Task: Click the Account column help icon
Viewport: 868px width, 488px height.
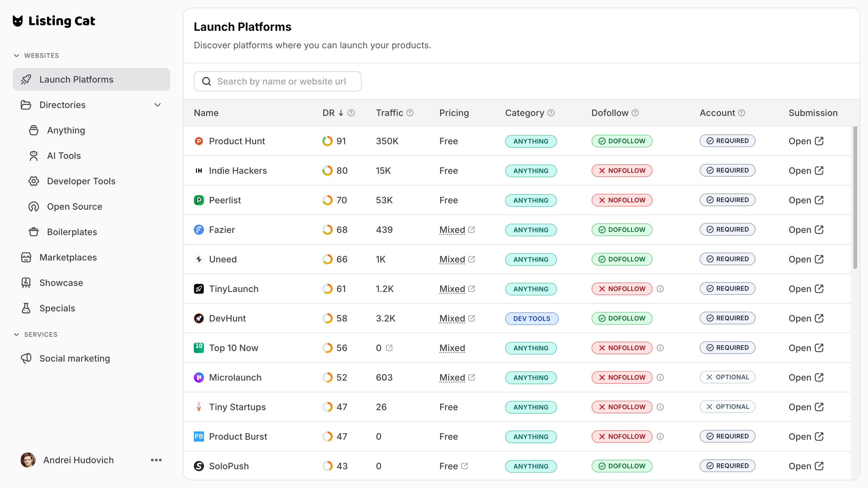Action: click(742, 113)
